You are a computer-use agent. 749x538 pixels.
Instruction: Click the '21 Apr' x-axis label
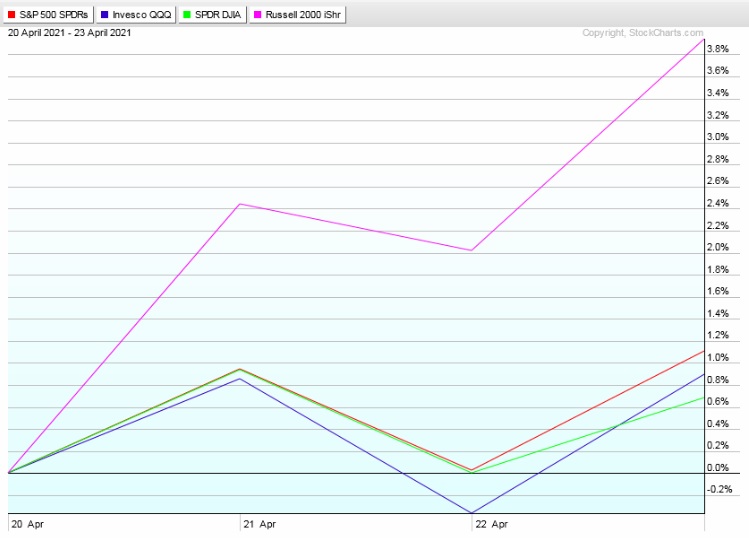pos(259,524)
